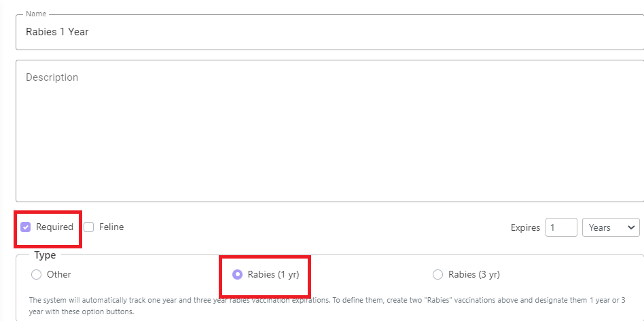The width and height of the screenshot is (644, 321).
Task: Choose the Rabies (3 yr) radio circle
Action: (x=437, y=275)
